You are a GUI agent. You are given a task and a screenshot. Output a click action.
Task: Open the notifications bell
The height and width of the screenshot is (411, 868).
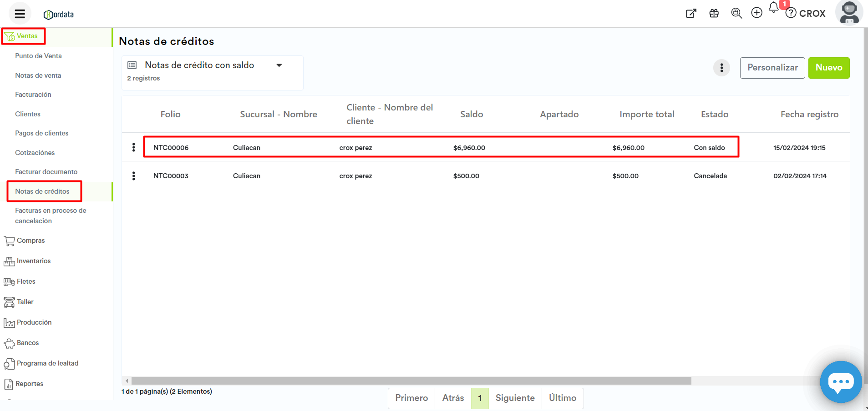[x=773, y=8]
